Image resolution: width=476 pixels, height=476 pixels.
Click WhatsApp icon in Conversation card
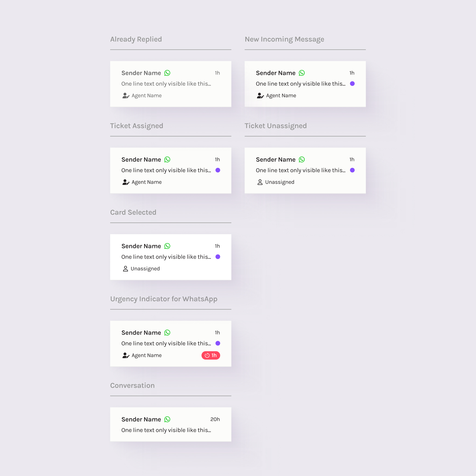click(167, 419)
